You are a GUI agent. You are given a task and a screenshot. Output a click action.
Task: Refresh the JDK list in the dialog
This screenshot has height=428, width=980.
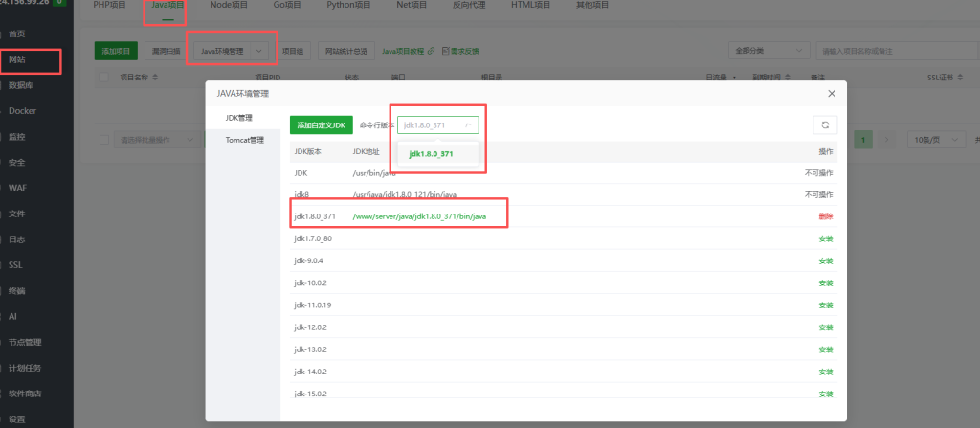click(x=825, y=124)
